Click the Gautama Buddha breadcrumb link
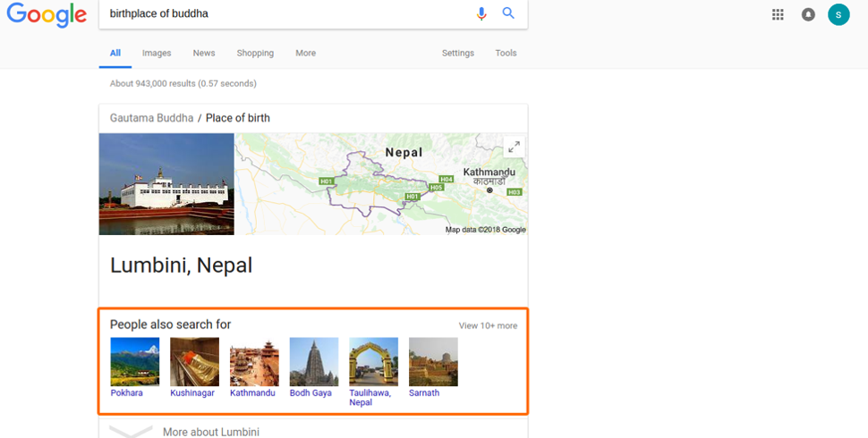 151,118
